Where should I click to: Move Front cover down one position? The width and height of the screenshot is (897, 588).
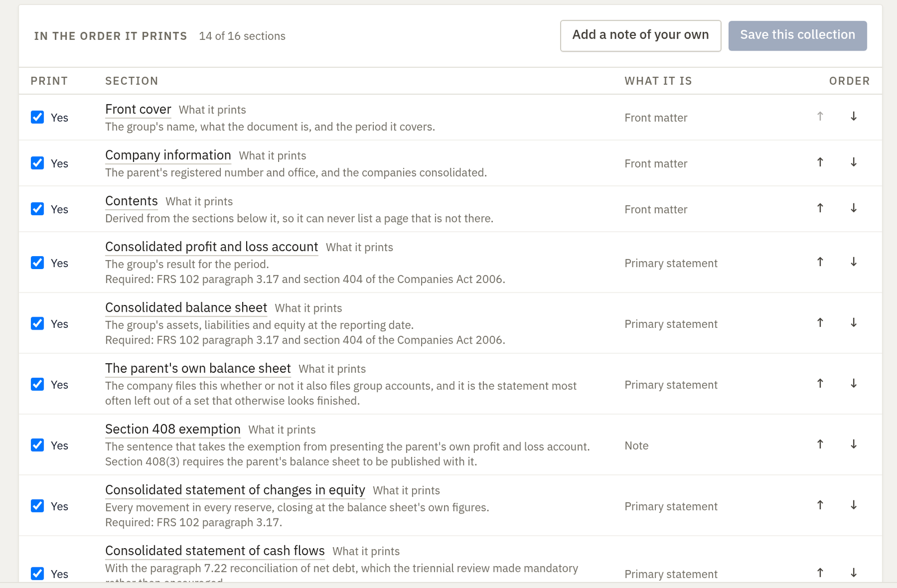853,117
